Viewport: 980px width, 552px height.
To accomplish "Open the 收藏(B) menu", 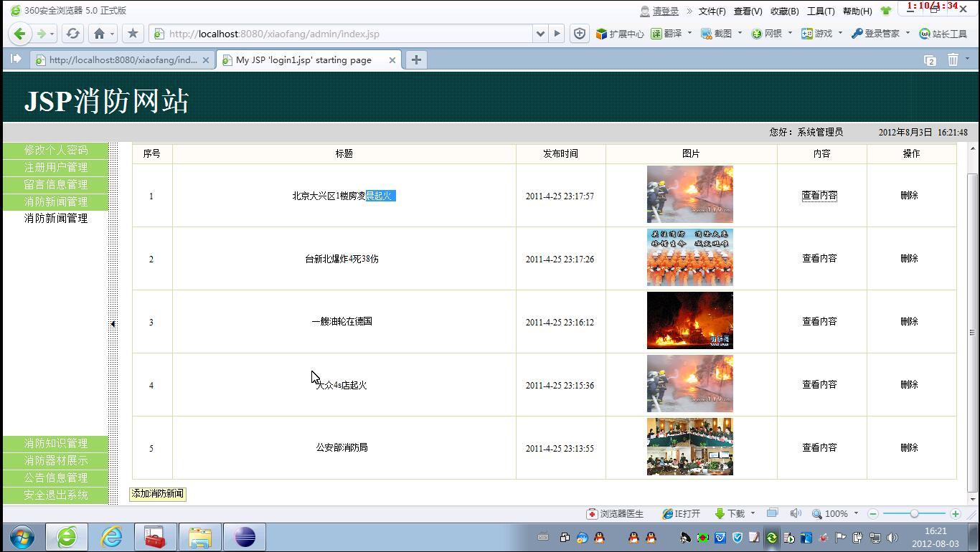I will coord(784,11).
